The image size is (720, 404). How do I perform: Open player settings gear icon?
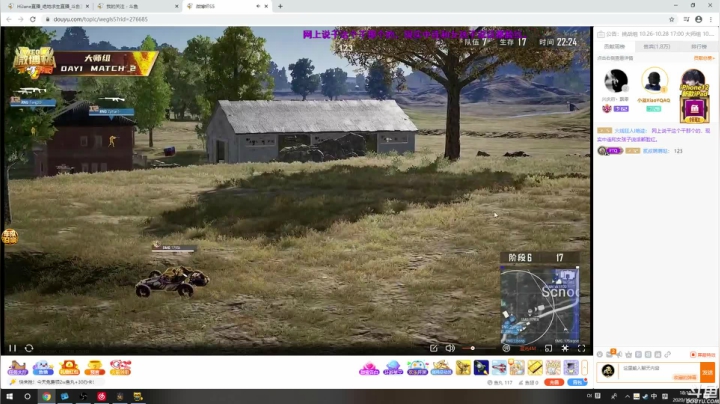[565, 348]
